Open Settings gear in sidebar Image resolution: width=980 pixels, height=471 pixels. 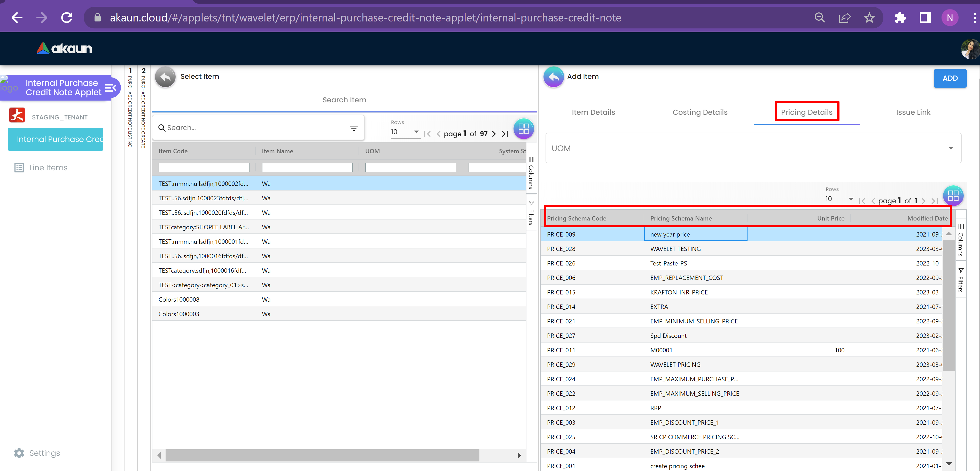click(x=19, y=453)
